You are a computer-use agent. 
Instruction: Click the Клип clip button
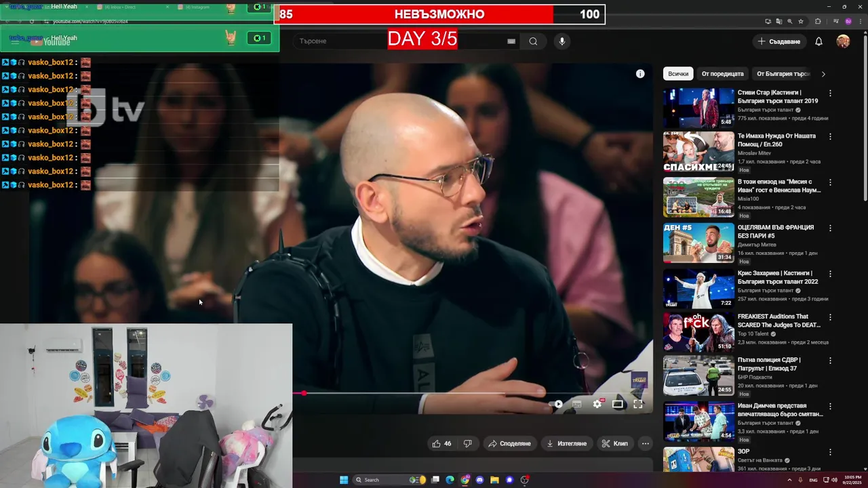(615, 443)
